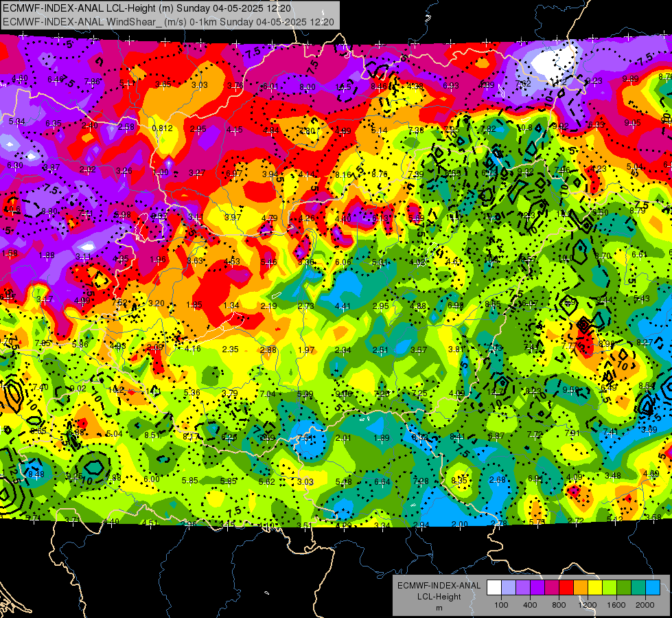Click the white 100 m legend swatch
This screenshot has height=618, width=672.
click(494, 588)
